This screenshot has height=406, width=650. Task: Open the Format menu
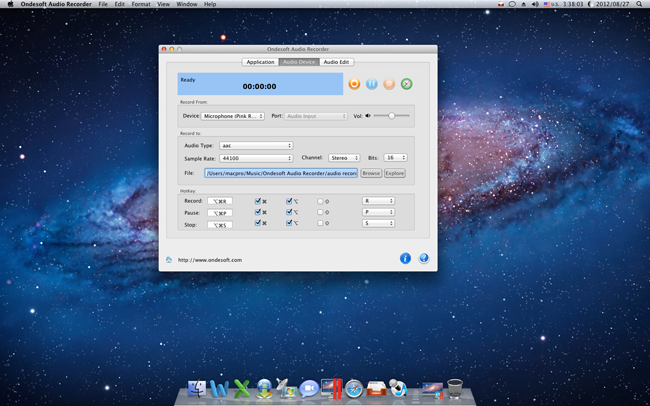[x=141, y=4]
